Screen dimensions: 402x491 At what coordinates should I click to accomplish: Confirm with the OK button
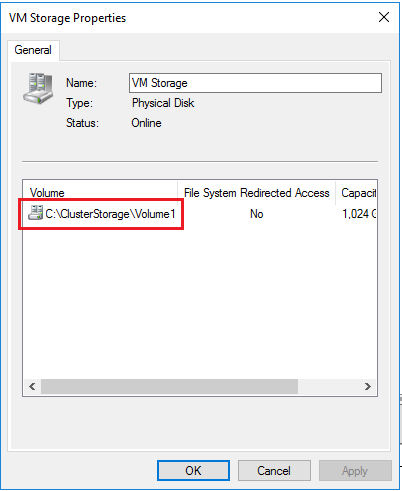tap(193, 471)
